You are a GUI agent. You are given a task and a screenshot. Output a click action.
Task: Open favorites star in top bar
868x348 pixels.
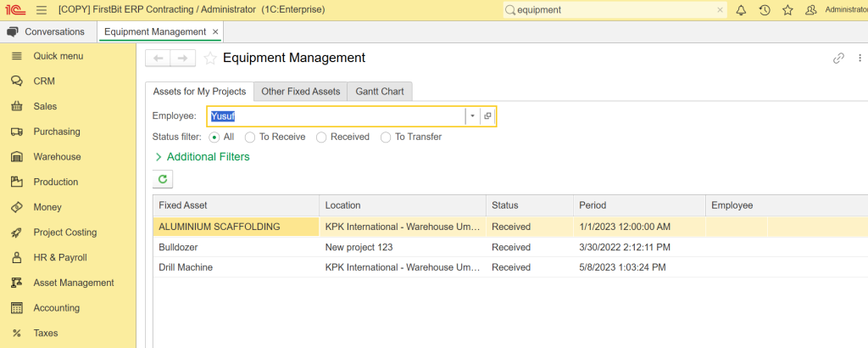point(787,10)
